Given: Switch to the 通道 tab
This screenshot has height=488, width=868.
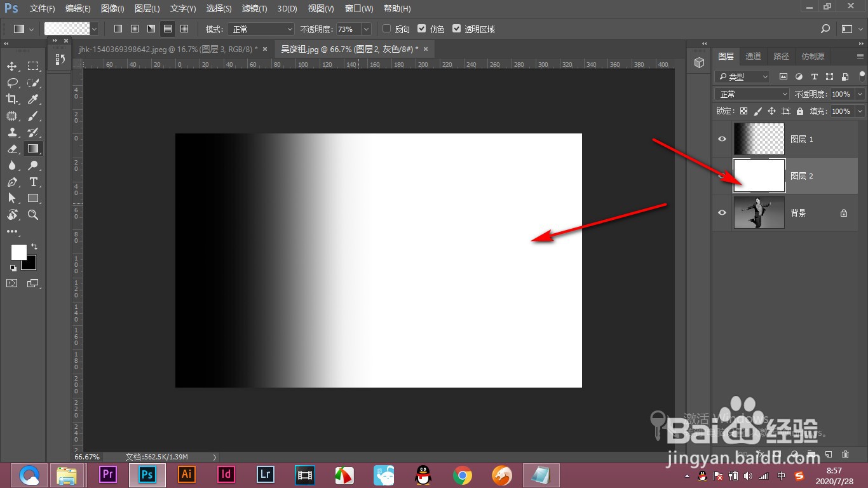Looking at the screenshot, I should click(753, 57).
